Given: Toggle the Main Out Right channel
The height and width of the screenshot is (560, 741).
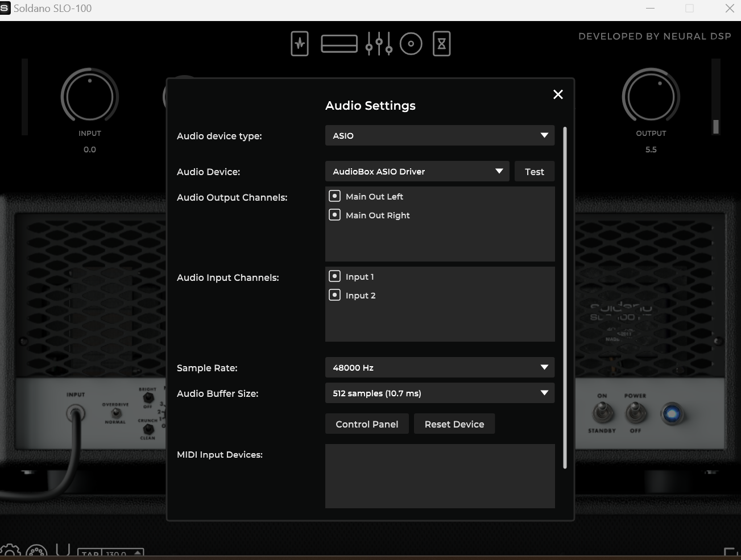Looking at the screenshot, I should (335, 215).
